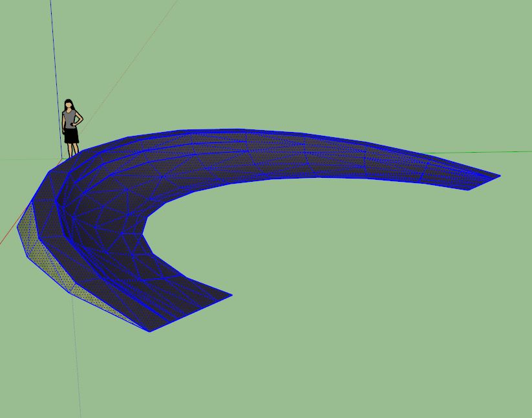This screenshot has height=418, width=532.
Task: Click the standing woman figure's head
Action: (x=69, y=105)
